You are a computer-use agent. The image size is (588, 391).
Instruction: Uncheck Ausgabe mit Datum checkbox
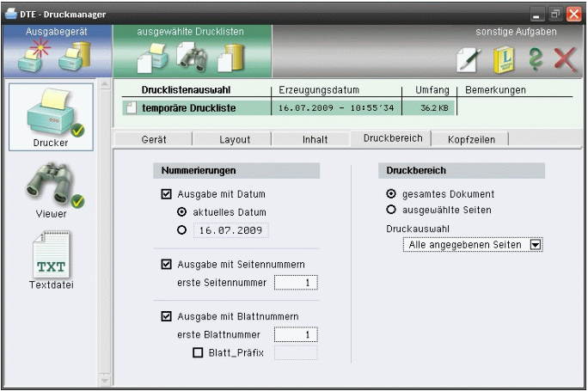pyautogui.click(x=167, y=194)
